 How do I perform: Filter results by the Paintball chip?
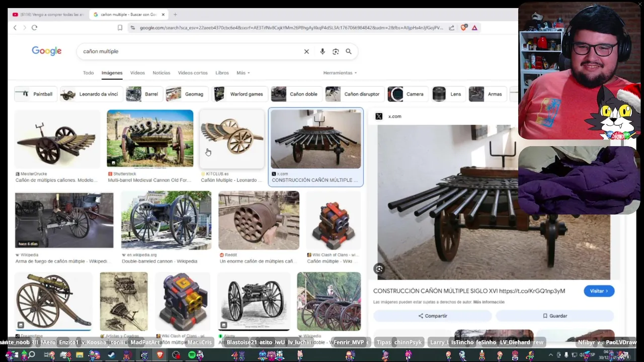coord(35,94)
